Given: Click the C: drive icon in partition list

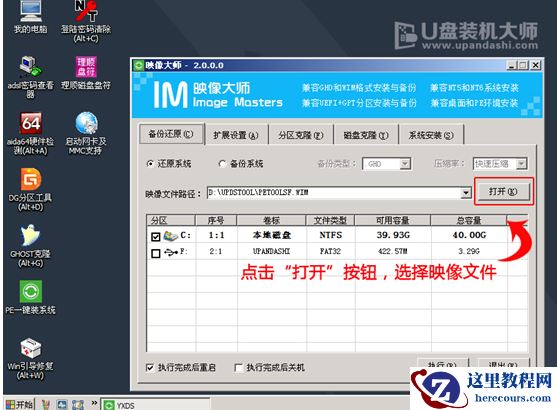Looking at the screenshot, I should 171,236.
